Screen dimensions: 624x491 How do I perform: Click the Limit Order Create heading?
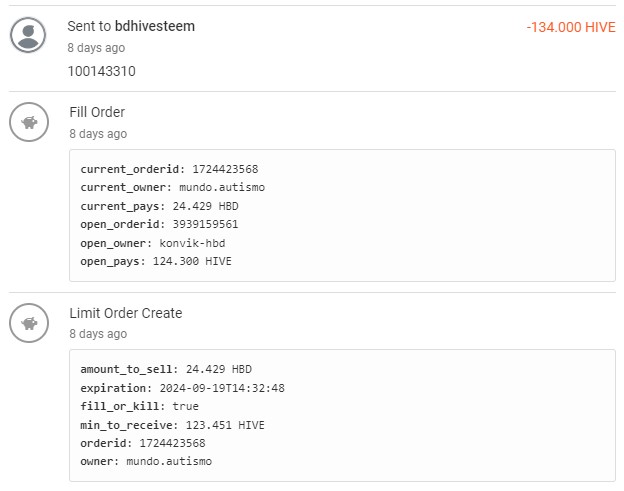tap(126, 313)
